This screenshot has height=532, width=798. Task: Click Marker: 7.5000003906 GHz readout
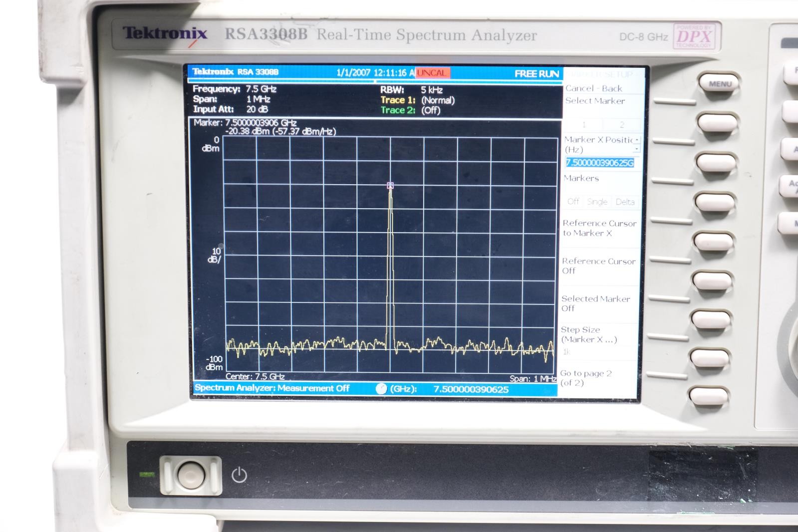(x=245, y=122)
